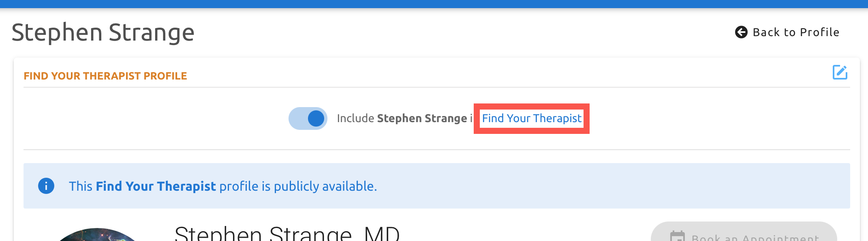
Task: Click the calendar icon in Book an Appointment
Action: tap(677, 237)
